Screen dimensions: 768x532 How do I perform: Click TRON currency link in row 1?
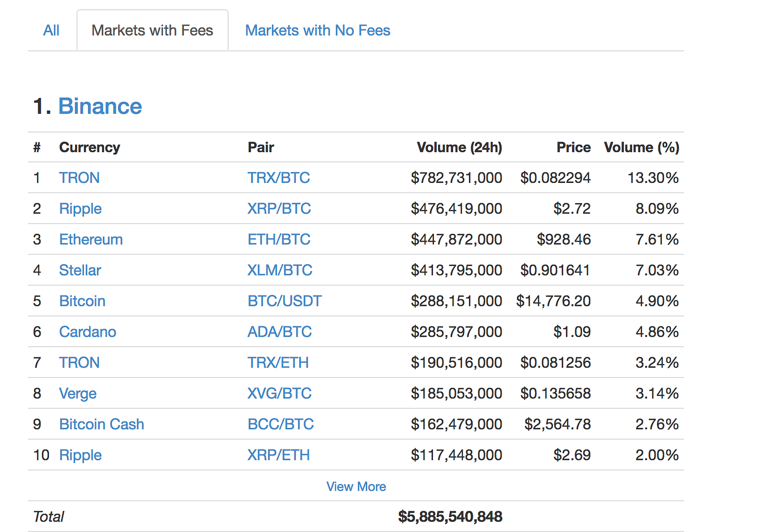(79, 178)
